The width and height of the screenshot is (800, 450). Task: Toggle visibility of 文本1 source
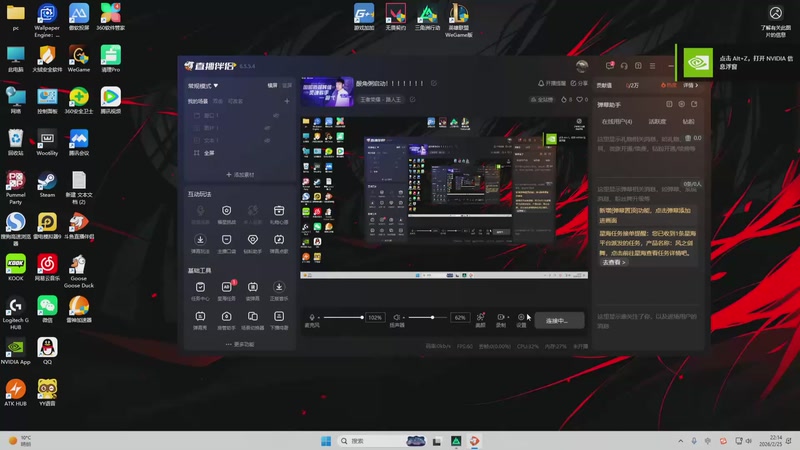click(267, 140)
